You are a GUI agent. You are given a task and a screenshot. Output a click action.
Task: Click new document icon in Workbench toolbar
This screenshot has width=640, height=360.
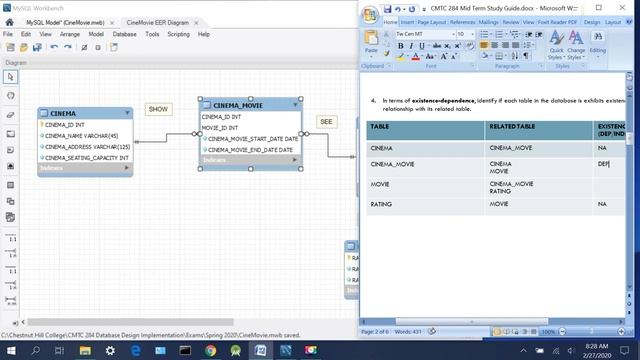click(x=114, y=47)
